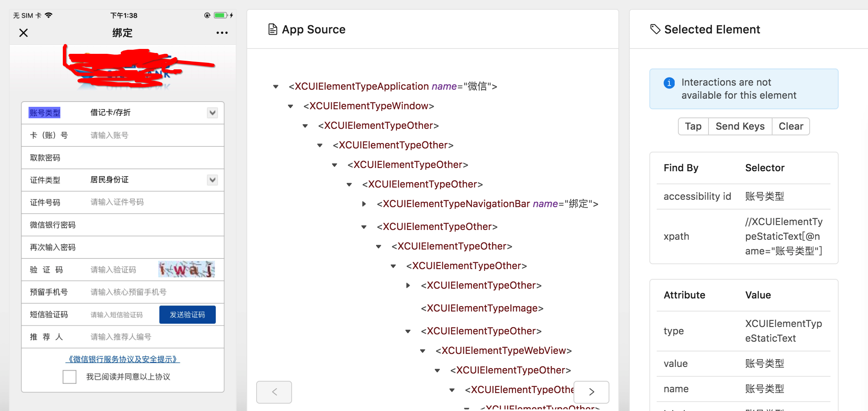Collapse the XCUIElementTypeApplication tree node
868x411 pixels.
point(276,86)
